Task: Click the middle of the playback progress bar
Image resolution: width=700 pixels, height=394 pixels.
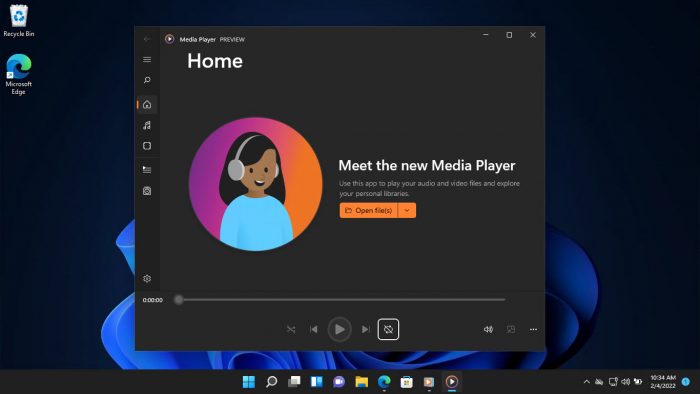Action: [x=342, y=300]
